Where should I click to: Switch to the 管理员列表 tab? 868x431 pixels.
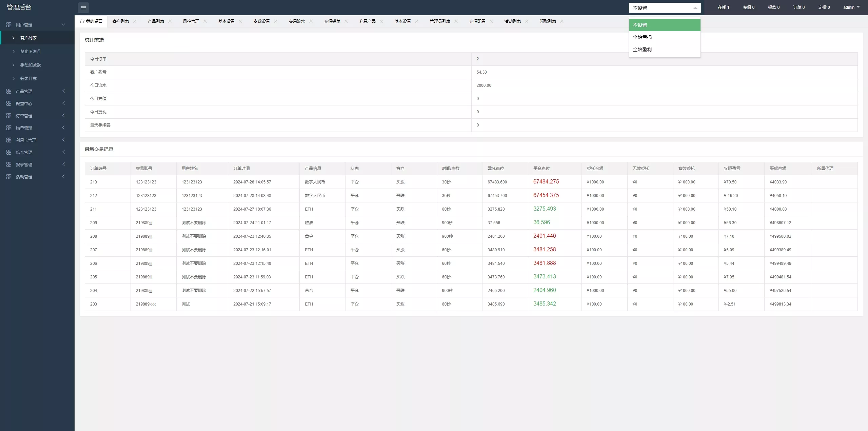click(x=440, y=21)
